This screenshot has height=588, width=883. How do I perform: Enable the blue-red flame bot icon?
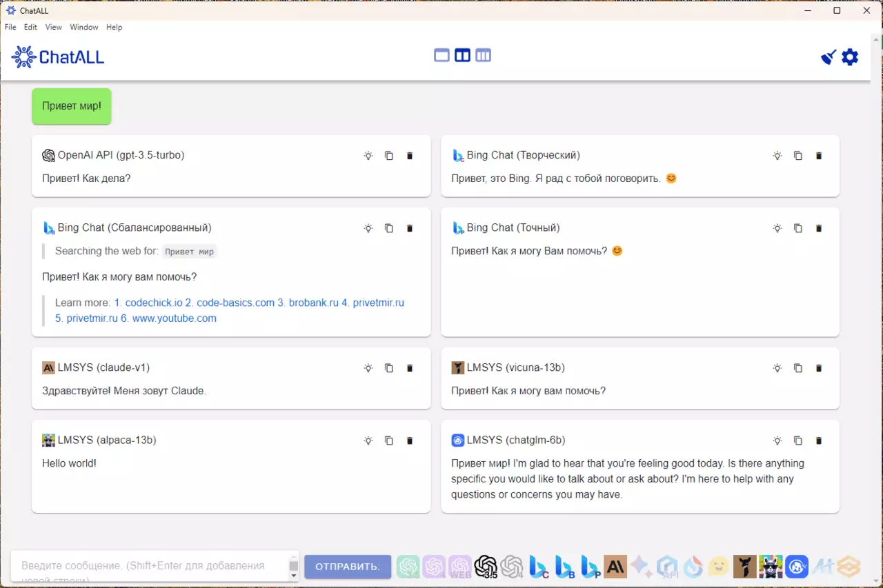pos(693,567)
